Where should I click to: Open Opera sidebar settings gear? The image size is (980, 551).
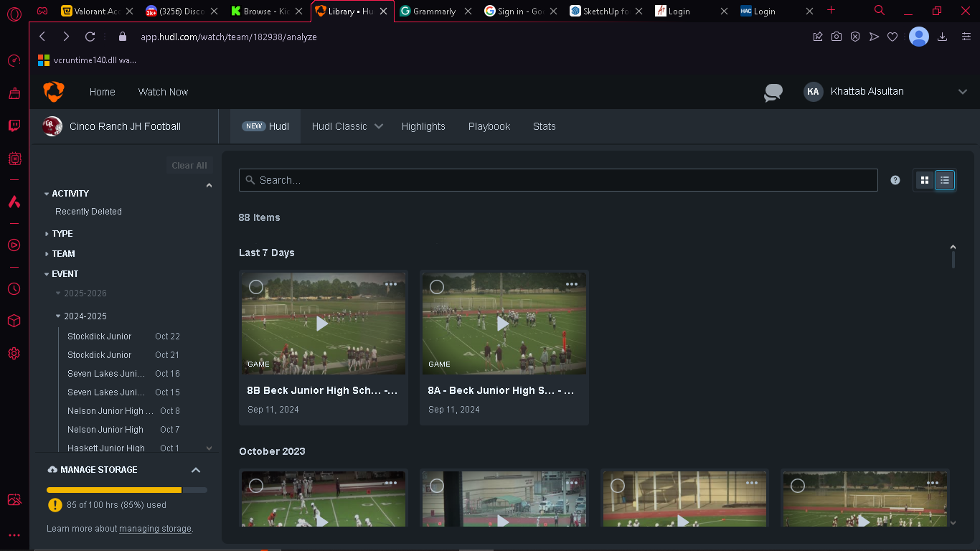point(14,354)
